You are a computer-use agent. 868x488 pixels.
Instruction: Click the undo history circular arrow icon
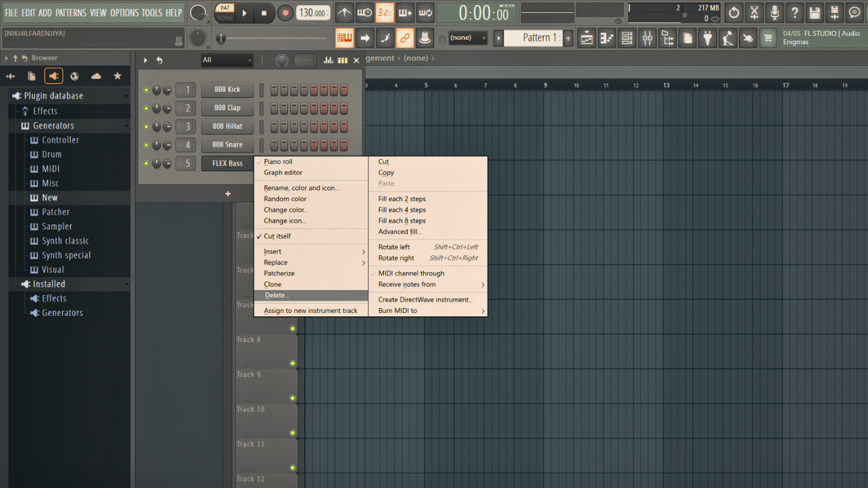(734, 12)
